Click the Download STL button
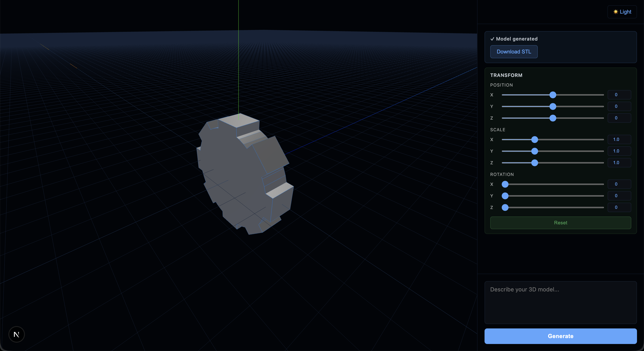Viewport: 644px width, 351px height. click(514, 51)
